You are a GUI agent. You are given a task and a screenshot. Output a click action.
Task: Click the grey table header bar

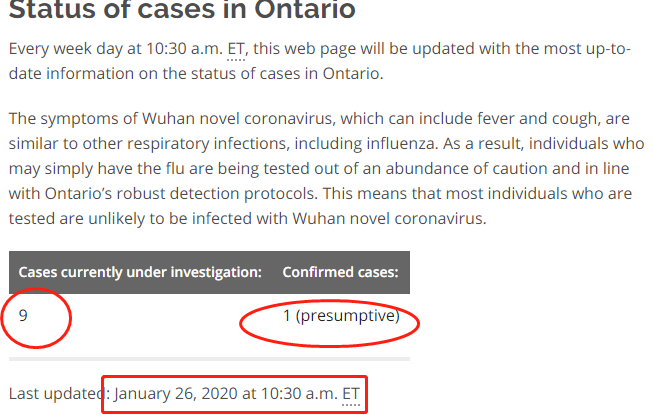pos(209,272)
